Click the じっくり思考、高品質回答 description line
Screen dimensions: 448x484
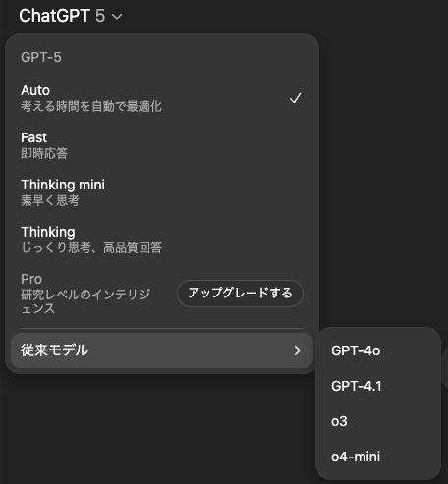(x=91, y=247)
